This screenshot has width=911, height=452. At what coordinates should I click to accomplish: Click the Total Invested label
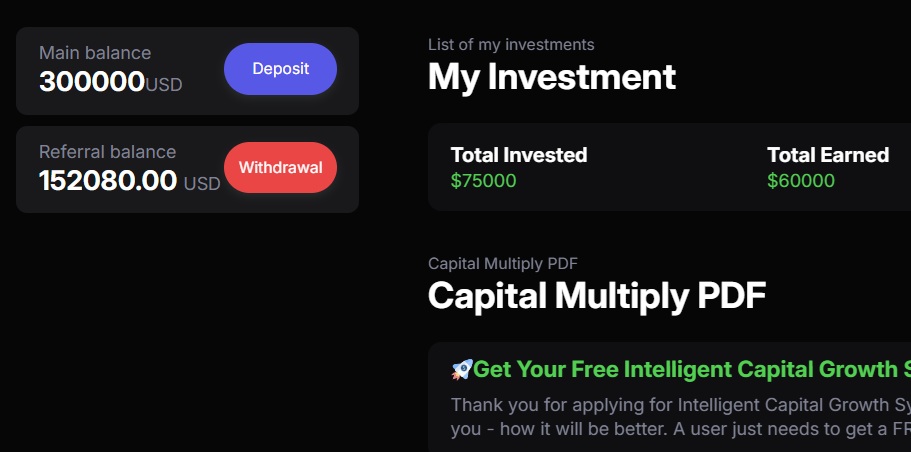click(519, 155)
